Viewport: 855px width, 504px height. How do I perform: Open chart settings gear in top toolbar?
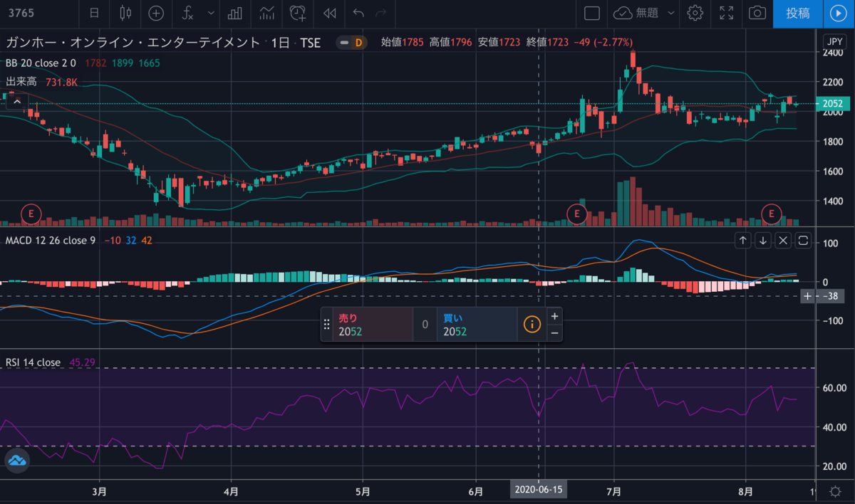(695, 13)
